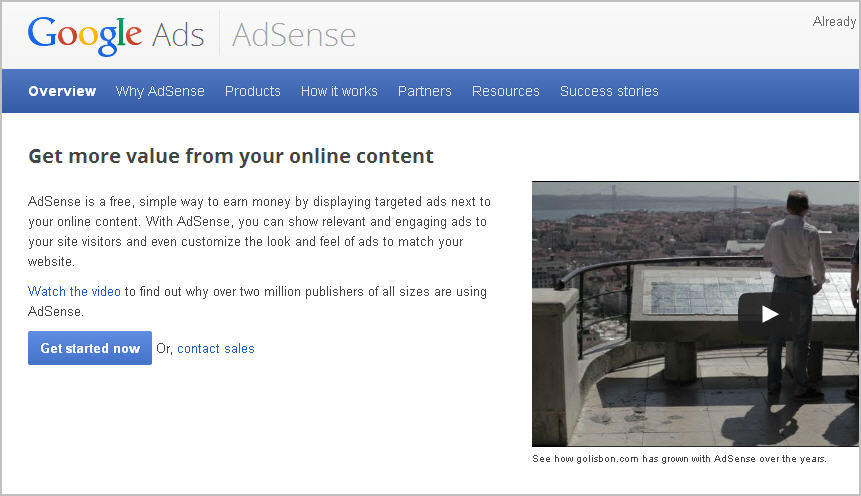The width and height of the screenshot is (861, 496).
Task: Click the 'Already' text at top right
Action: tap(834, 21)
